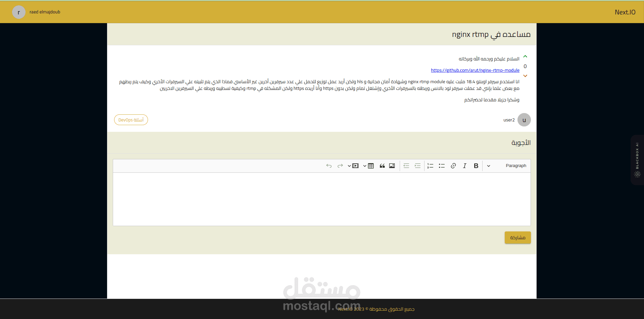Open the DevOps questions tag
Screen dimensions: 644x319
(x=131, y=120)
